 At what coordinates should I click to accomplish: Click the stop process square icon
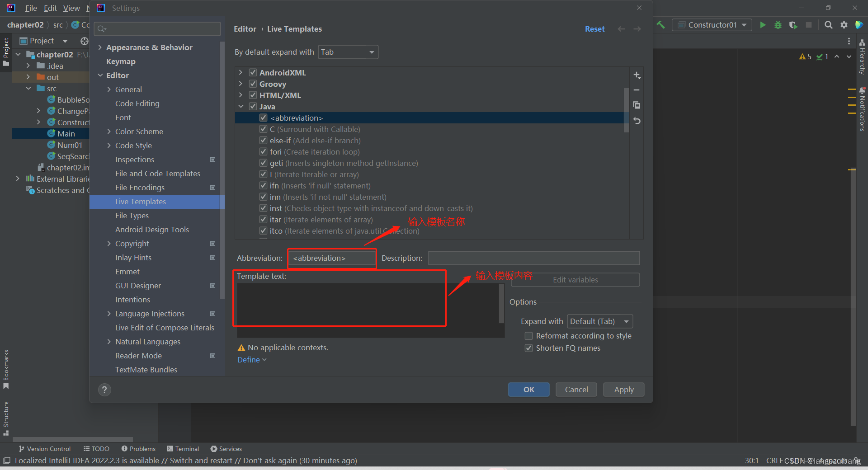point(809,25)
